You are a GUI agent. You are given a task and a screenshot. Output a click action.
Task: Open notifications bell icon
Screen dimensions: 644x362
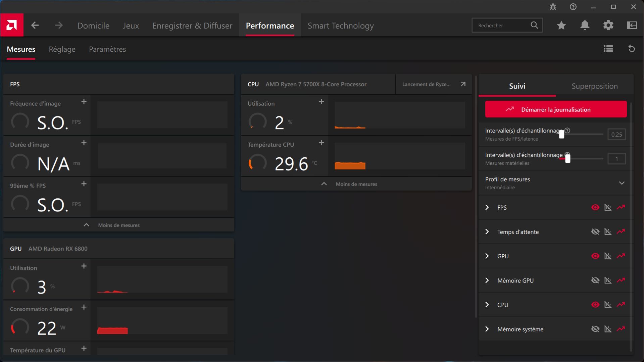(585, 25)
